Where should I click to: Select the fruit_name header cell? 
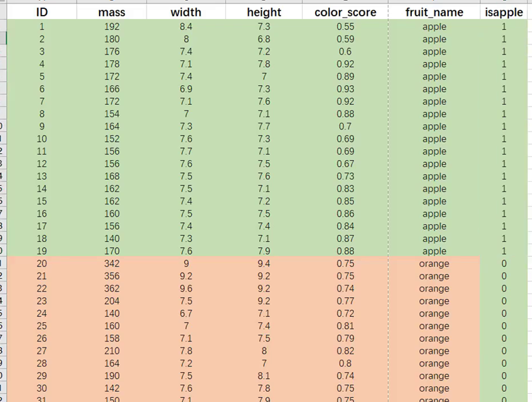[x=434, y=12]
